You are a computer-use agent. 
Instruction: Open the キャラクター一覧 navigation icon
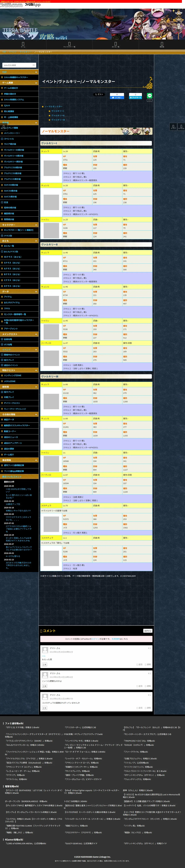coord(69,44)
